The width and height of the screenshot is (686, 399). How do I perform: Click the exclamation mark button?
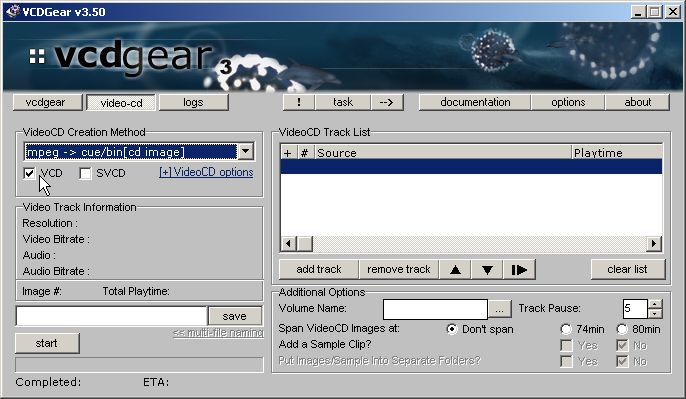click(x=299, y=102)
